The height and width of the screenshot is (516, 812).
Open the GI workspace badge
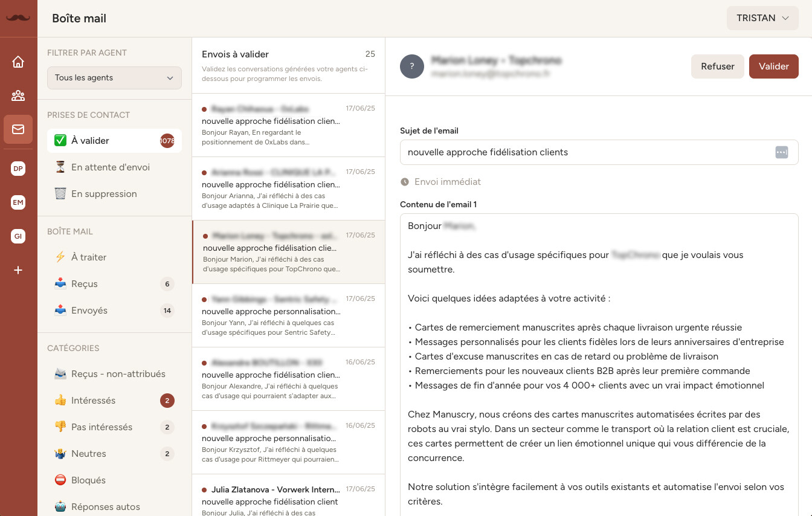18,236
